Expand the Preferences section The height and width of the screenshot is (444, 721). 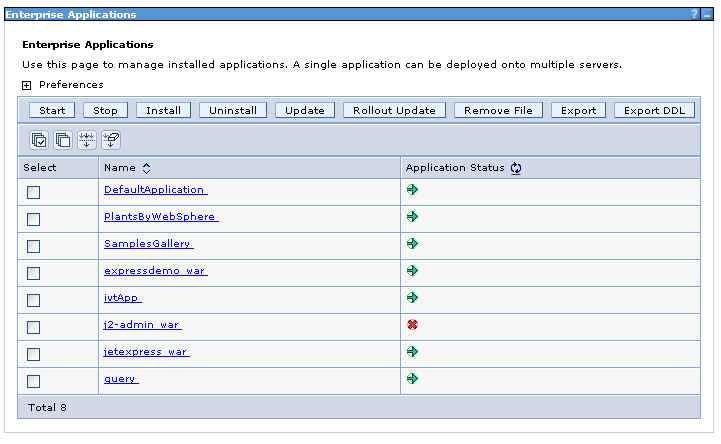(x=27, y=85)
